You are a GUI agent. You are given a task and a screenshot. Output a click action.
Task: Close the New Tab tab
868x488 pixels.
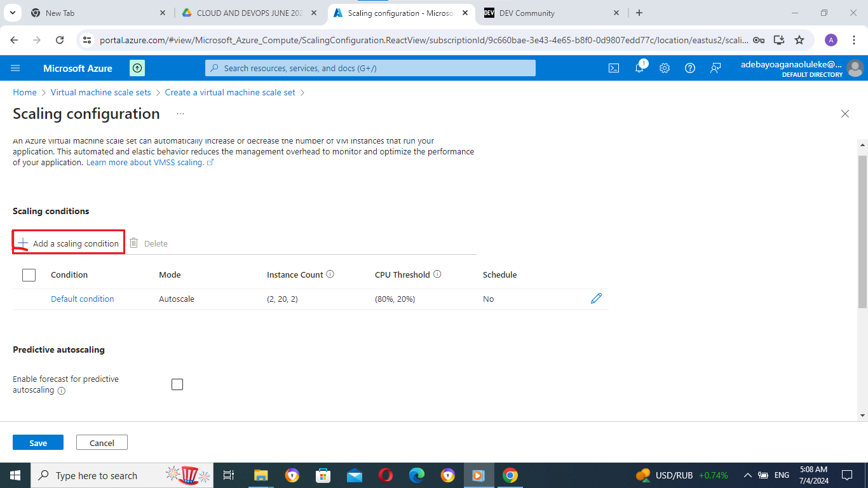click(163, 13)
